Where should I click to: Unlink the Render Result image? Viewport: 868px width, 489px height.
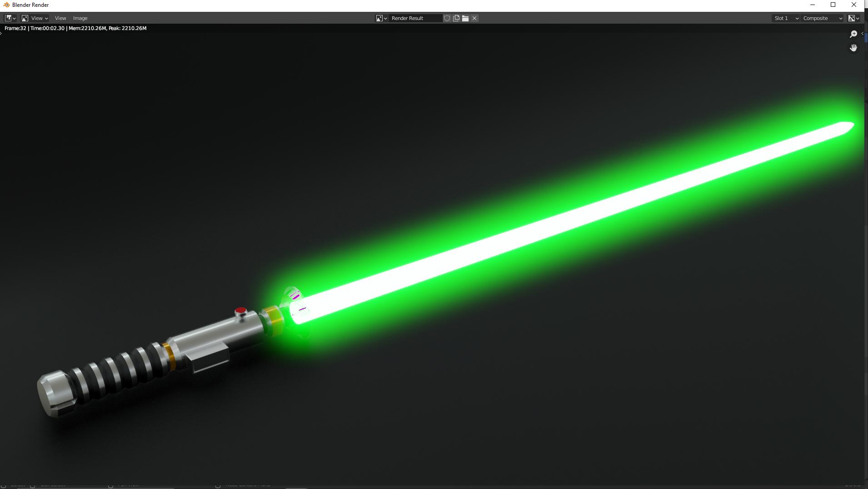pos(474,18)
